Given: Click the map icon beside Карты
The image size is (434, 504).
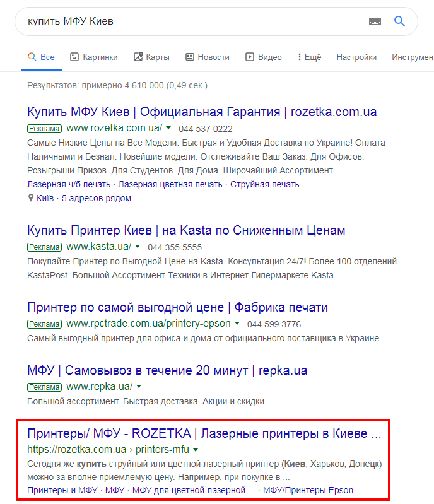Looking at the screenshot, I should coord(138,57).
